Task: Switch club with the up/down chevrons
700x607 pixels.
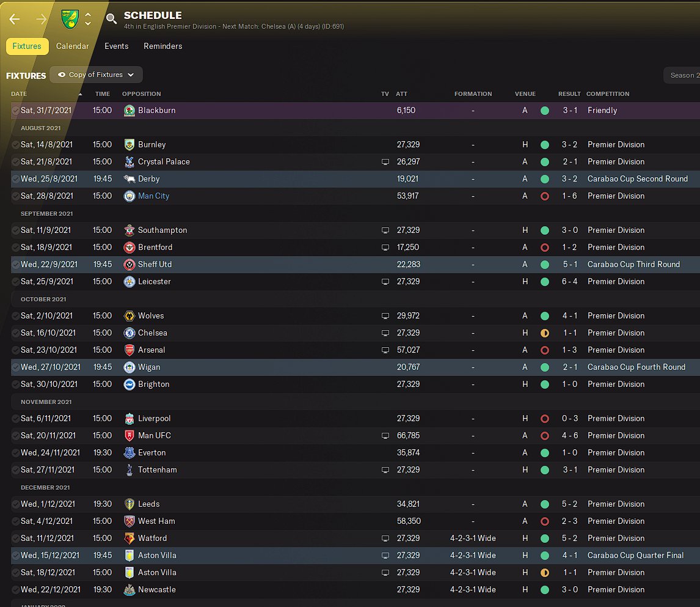Action: pyautogui.click(x=88, y=19)
